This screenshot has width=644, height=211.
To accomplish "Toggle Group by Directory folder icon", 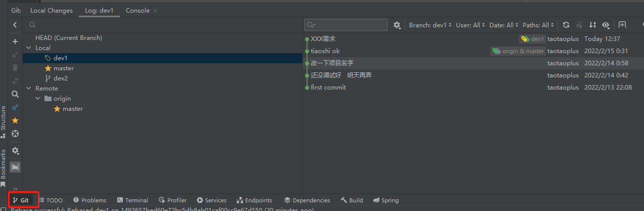I will pos(15,166).
